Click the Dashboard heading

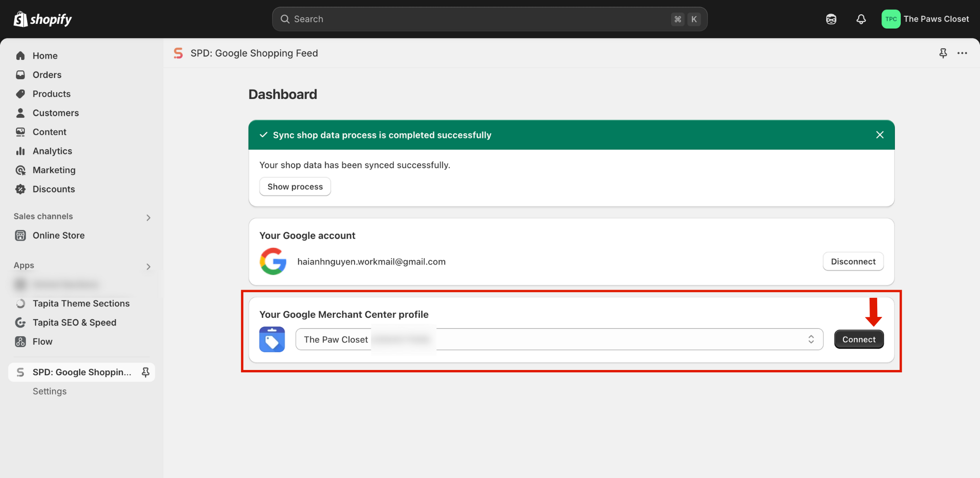coord(283,94)
